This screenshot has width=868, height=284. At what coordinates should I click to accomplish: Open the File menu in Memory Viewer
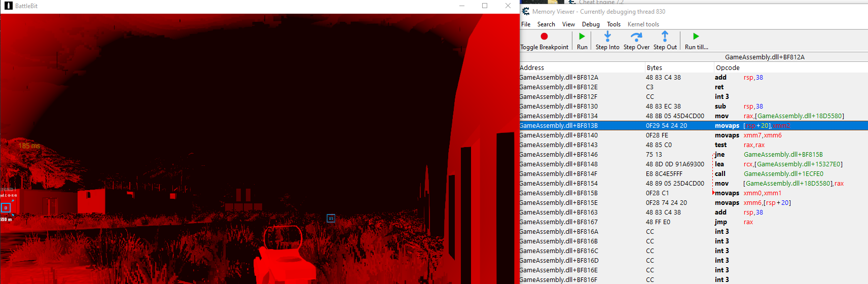[x=526, y=24]
